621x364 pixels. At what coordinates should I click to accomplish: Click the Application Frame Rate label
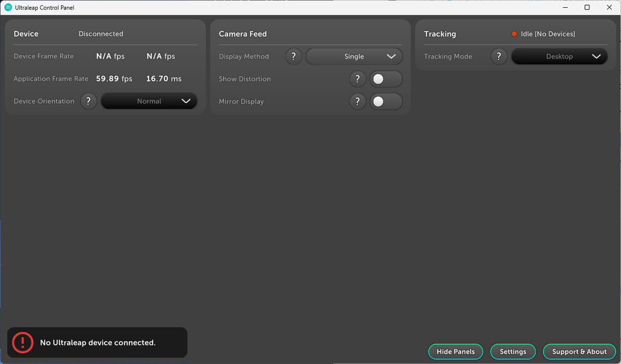[x=51, y=79]
